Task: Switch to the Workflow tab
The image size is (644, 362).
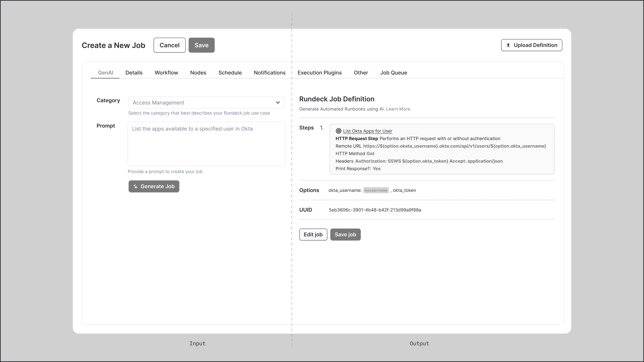Action: (166, 73)
